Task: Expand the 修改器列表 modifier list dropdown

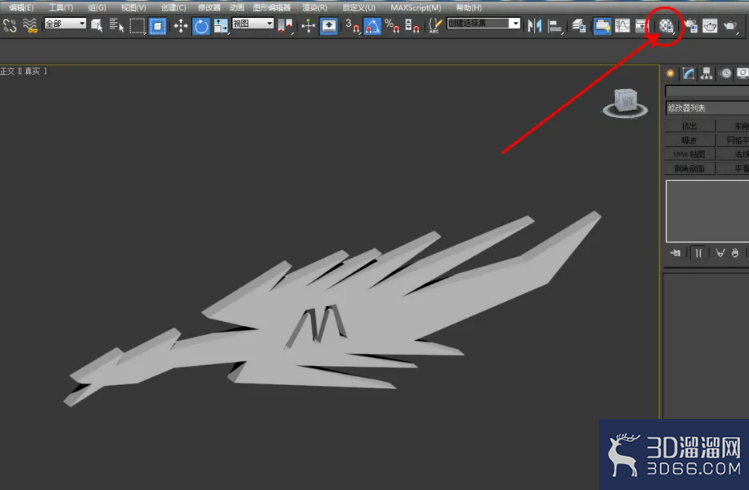Action: pos(707,108)
